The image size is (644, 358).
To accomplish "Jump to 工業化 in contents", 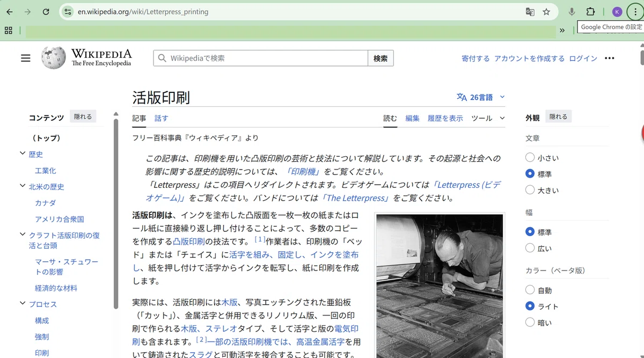I will tap(45, 171).
